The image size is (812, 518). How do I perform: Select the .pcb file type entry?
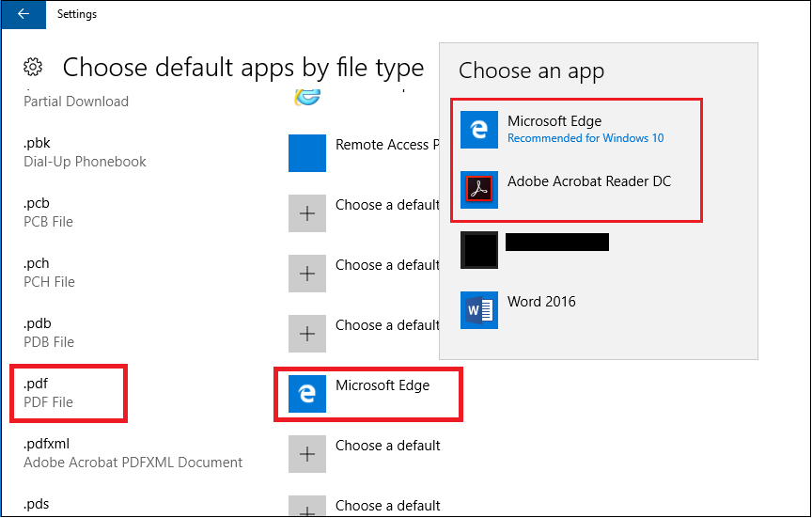coord(37,203)
